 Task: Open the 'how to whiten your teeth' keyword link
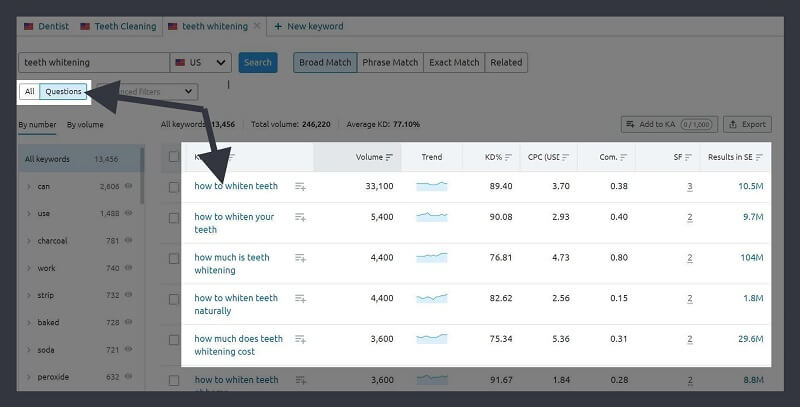(x=234, y=223)
